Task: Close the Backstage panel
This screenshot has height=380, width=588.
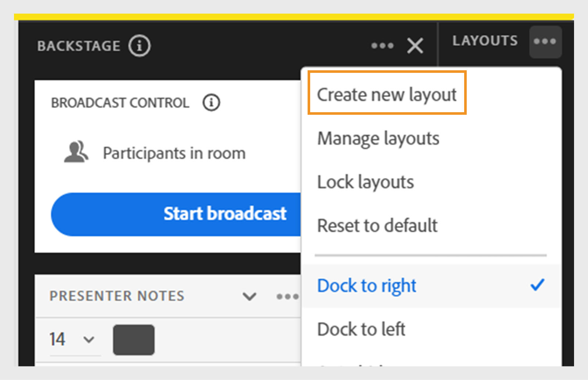Action: click(415, 46)
